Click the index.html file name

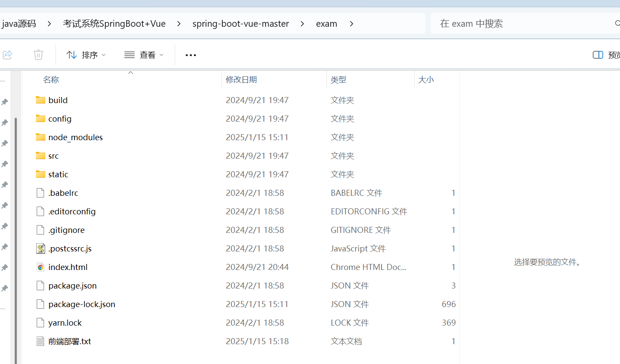pos(68,267)
